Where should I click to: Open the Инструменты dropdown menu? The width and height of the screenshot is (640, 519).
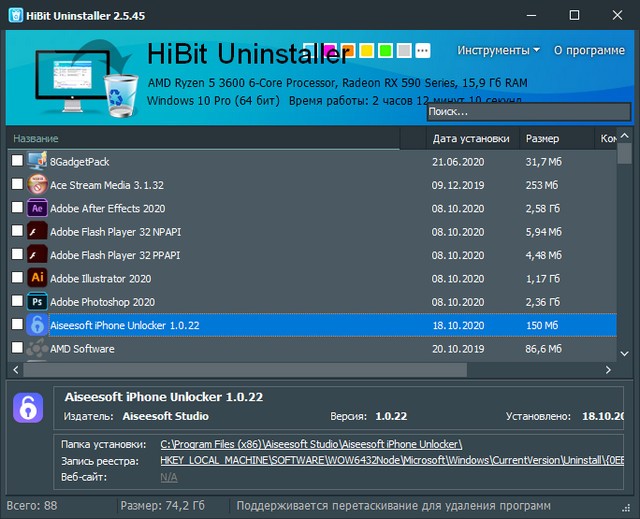pyautogui.click(x=498, y=50)
